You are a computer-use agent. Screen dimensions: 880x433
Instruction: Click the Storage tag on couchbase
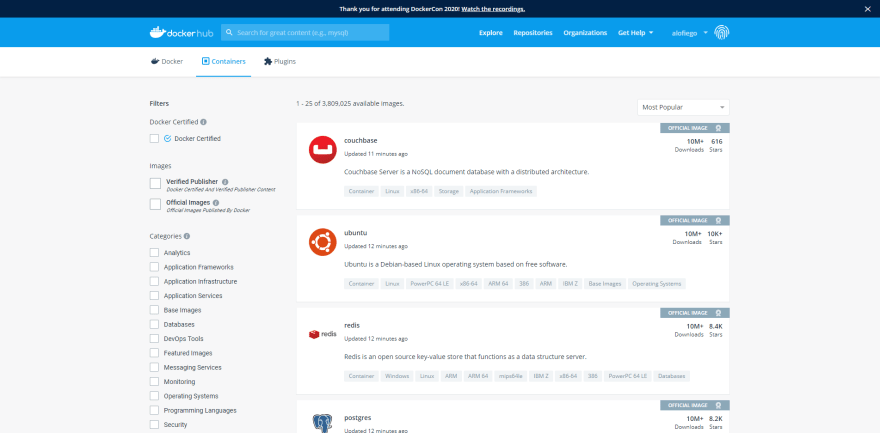pos(448,191)
